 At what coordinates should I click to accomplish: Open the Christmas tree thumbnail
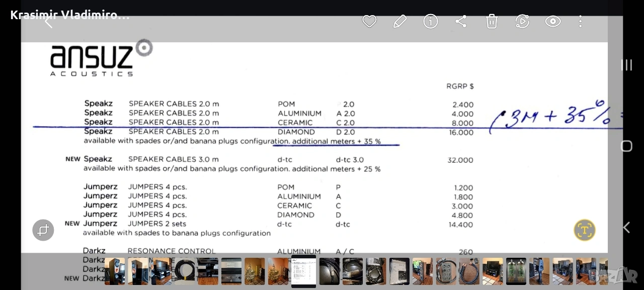(x=255, y=271)
